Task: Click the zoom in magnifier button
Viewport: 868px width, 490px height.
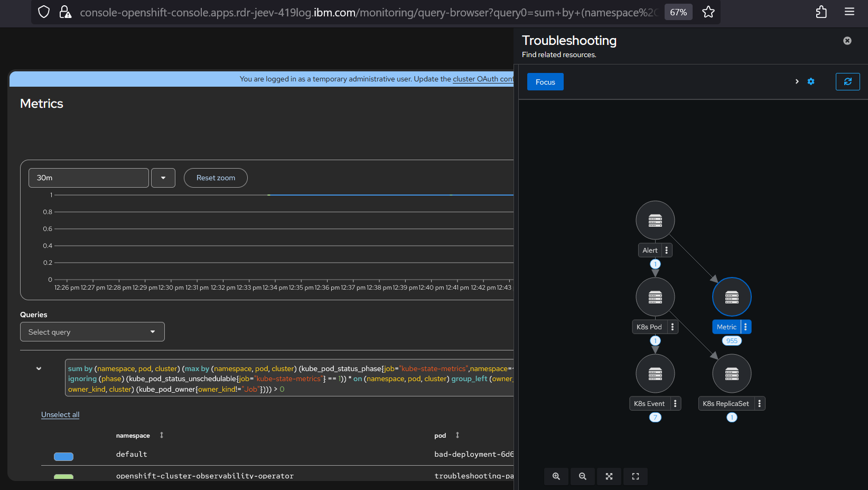Action: [x=556, y=476]
